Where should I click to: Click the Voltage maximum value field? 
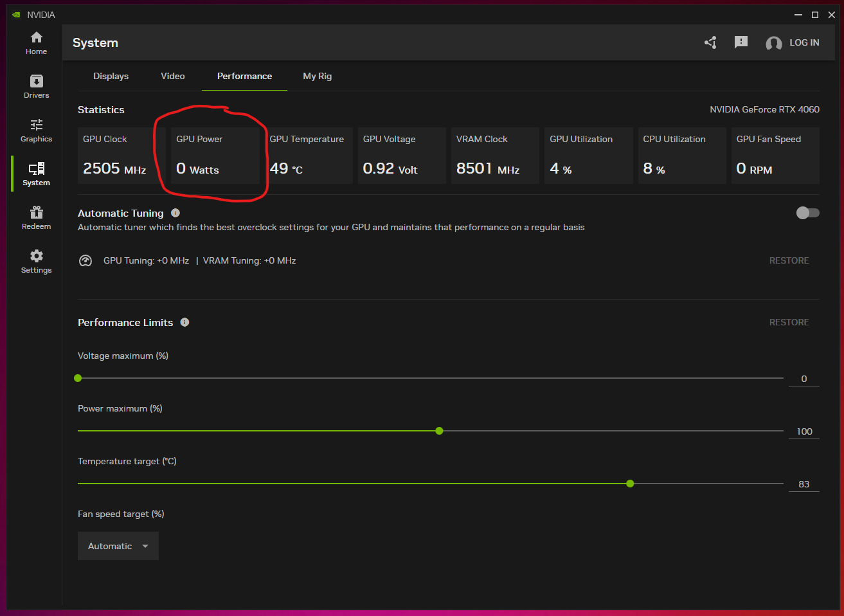tap(804, 379)
